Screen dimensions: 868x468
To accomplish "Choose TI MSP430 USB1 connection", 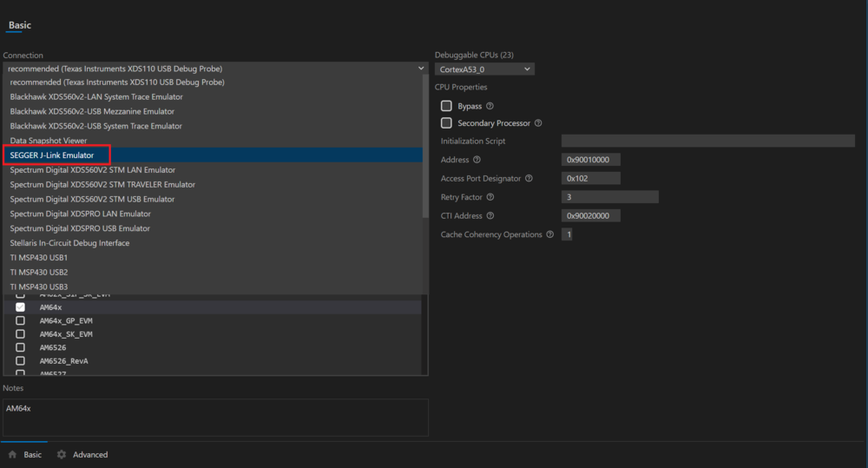I will point(213,258).
